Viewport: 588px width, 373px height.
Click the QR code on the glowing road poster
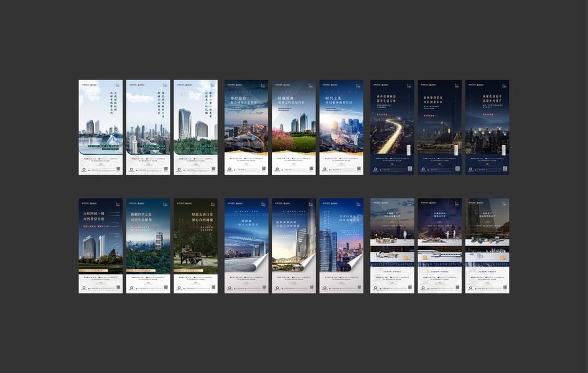pyautogui.click(x=410, y=169)
